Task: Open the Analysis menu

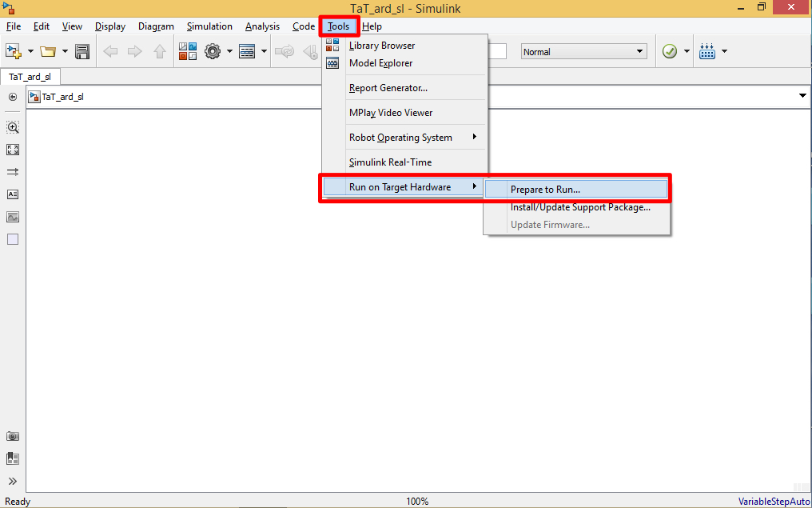Action: click(x=263, y=26)
